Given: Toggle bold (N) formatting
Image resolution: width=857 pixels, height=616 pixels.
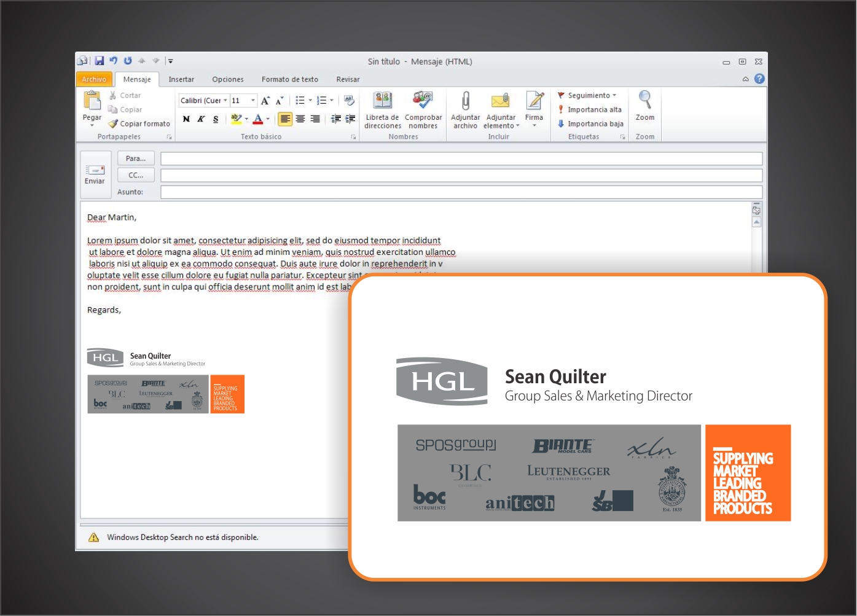Looking at the screenshot, I should pyautogui.click(x=186, y=119).
